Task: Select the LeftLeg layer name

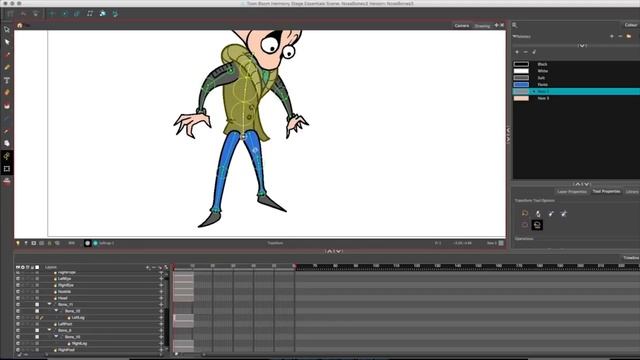Action: [x=78, y=318]
